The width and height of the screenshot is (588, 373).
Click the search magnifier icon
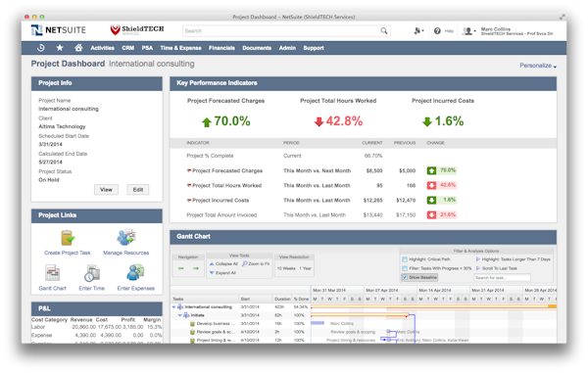click(x=384, y=30)
